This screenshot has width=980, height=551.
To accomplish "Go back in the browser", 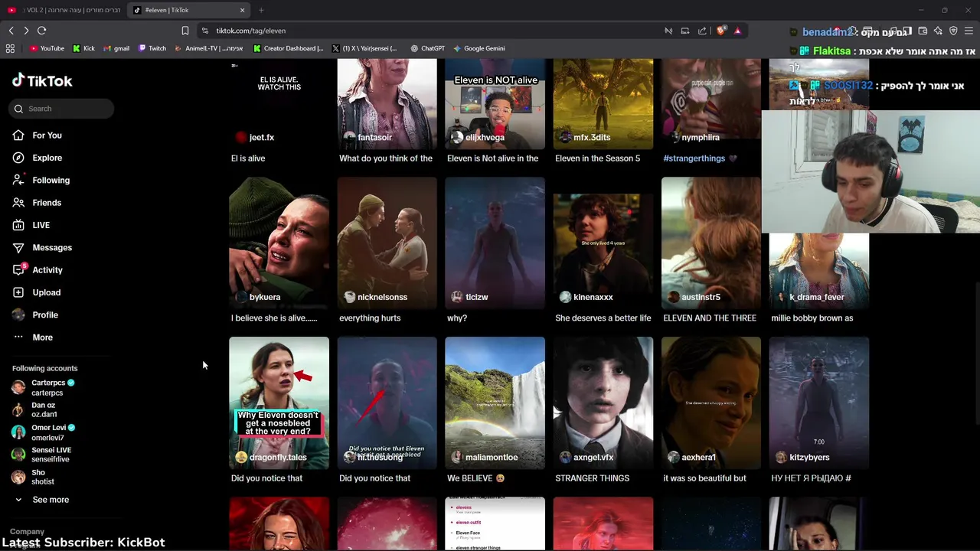I will 11,31.
